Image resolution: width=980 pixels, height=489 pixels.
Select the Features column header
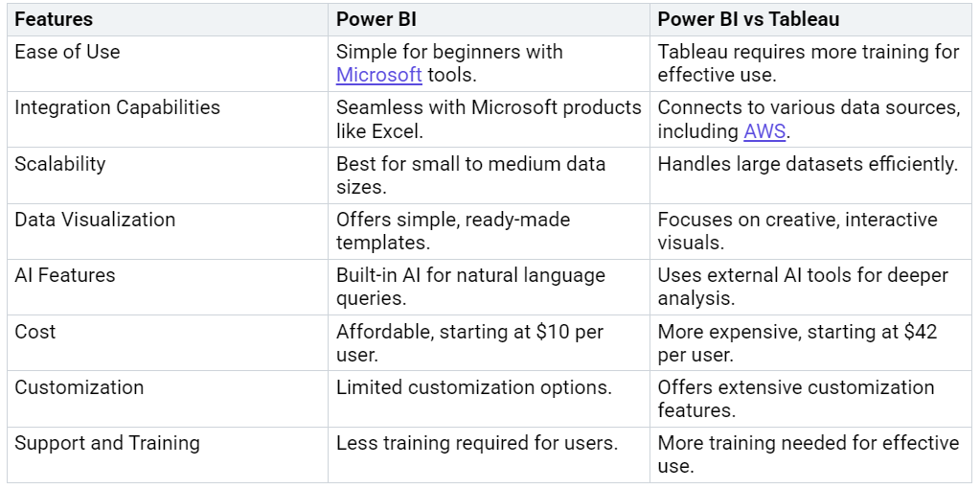point(54,19)
